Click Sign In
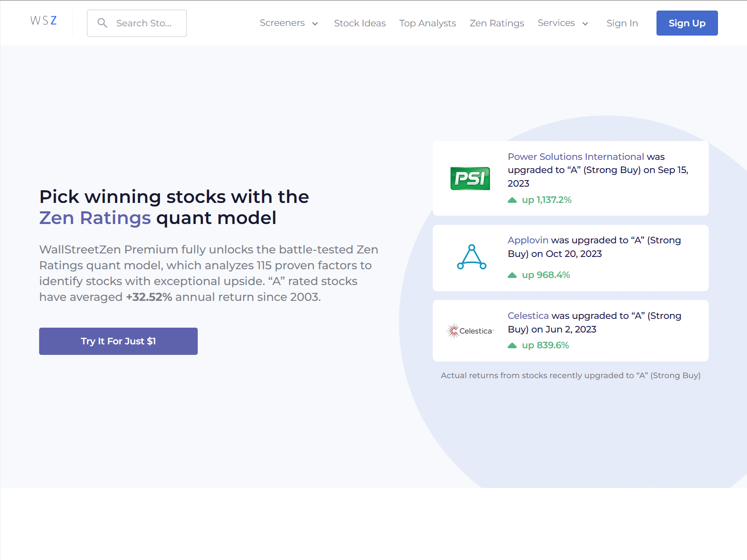This screenshot has height=560, width=747. tap(622, 23)
